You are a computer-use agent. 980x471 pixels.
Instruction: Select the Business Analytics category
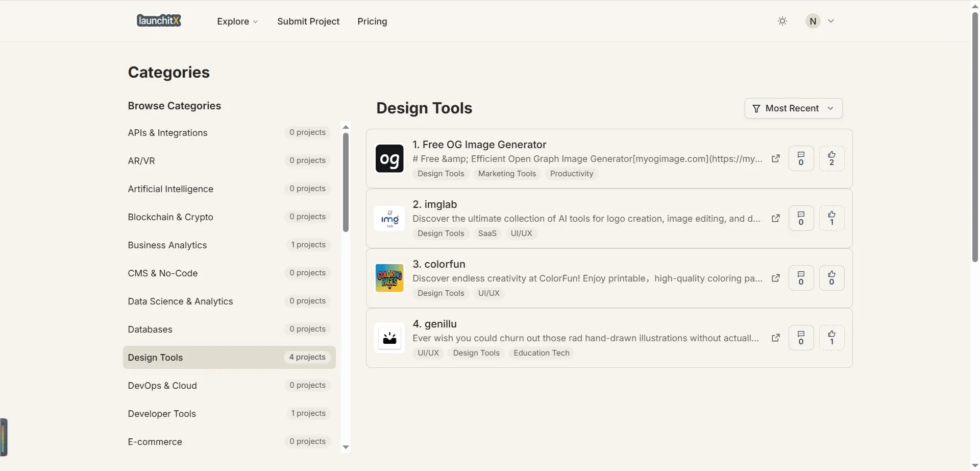click(x=167, y=245)
